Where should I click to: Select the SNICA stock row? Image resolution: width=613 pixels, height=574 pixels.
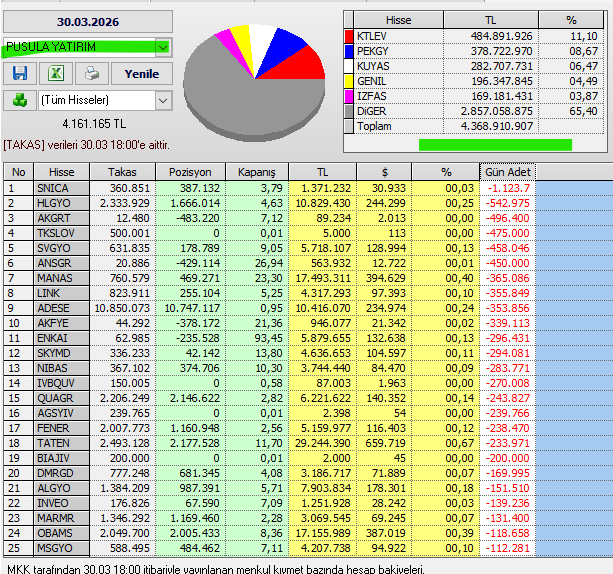tap(269, 188)
